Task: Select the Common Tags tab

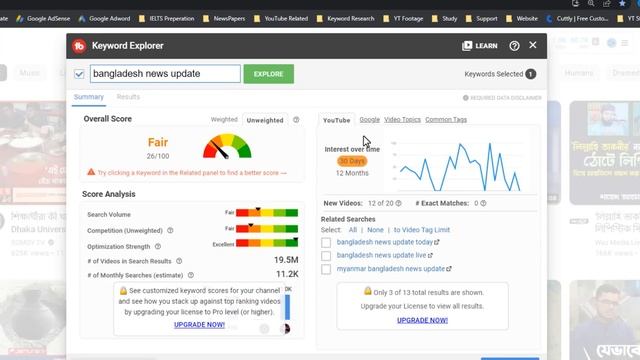Action: [446, 120]
